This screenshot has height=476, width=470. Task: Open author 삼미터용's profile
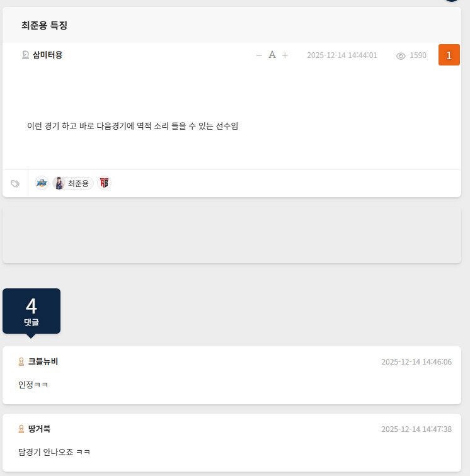pyautogui.click(x=47, y=55)
